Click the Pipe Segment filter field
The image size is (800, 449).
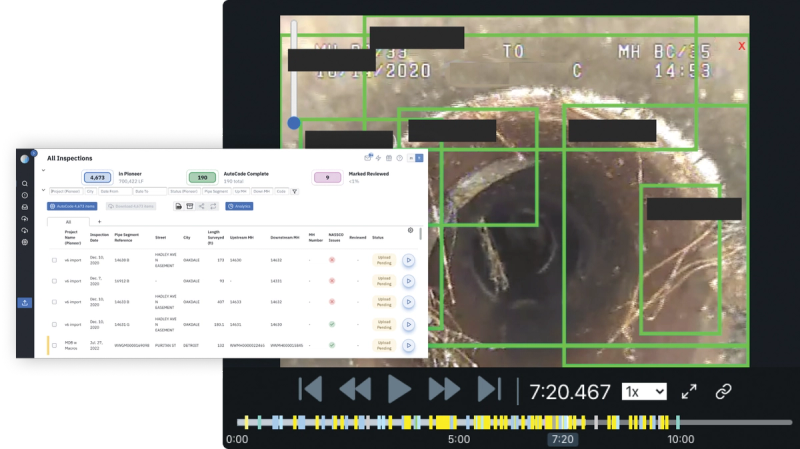pos(216,191)
